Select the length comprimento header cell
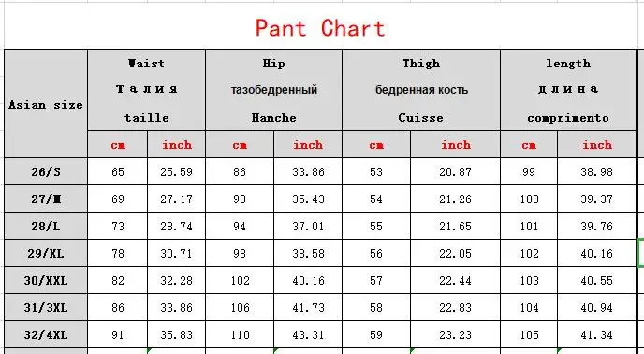Image resolution: width=644 pixels, height=354 pixels. tap(568, 91)
